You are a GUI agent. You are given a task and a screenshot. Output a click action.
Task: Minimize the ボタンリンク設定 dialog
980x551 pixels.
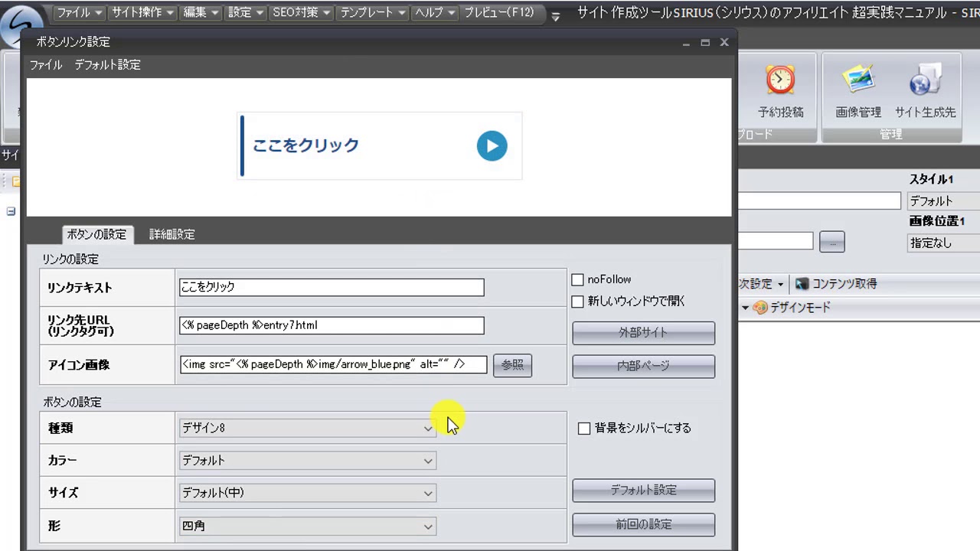[x=687, y=43]
